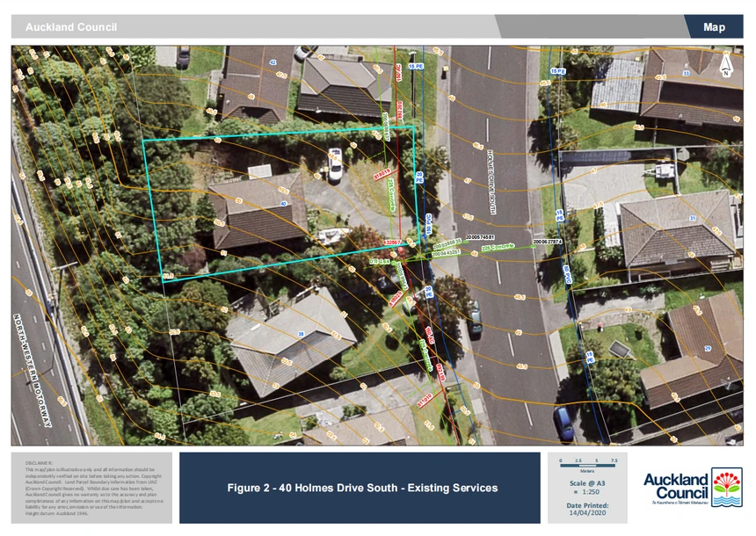Select the 50 PVC pipe label
Viewport: 756px width, 536px height.
(566, 275)
